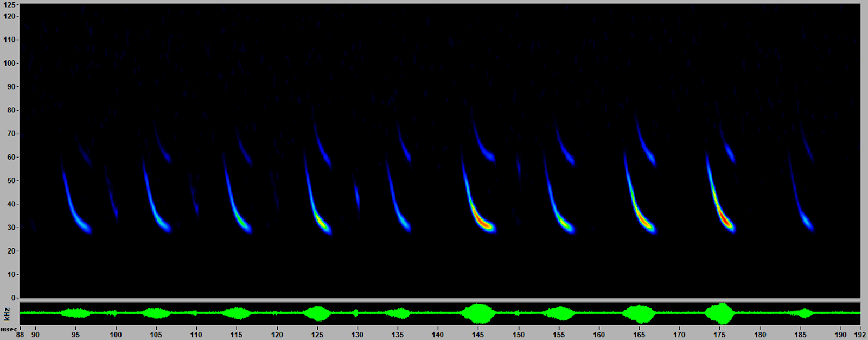The height and width of the screenshot is (340, 868).
Task: Click the waveform burst at 105 msec
Action: point(156,313)
